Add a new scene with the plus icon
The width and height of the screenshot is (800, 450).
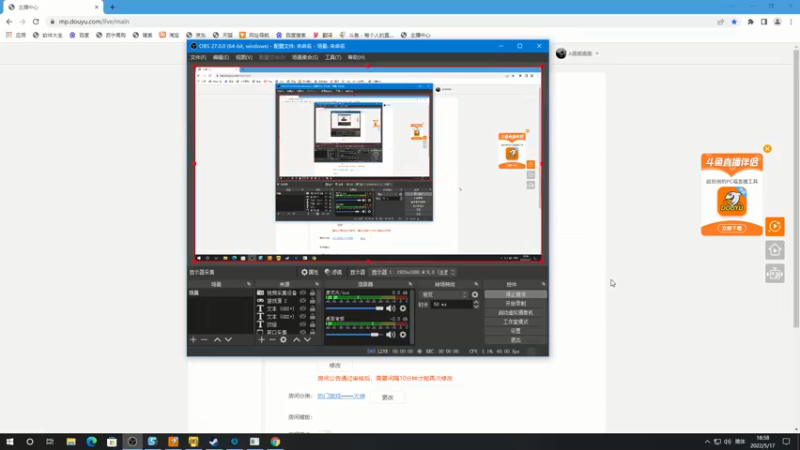click(x=193, y=340)
